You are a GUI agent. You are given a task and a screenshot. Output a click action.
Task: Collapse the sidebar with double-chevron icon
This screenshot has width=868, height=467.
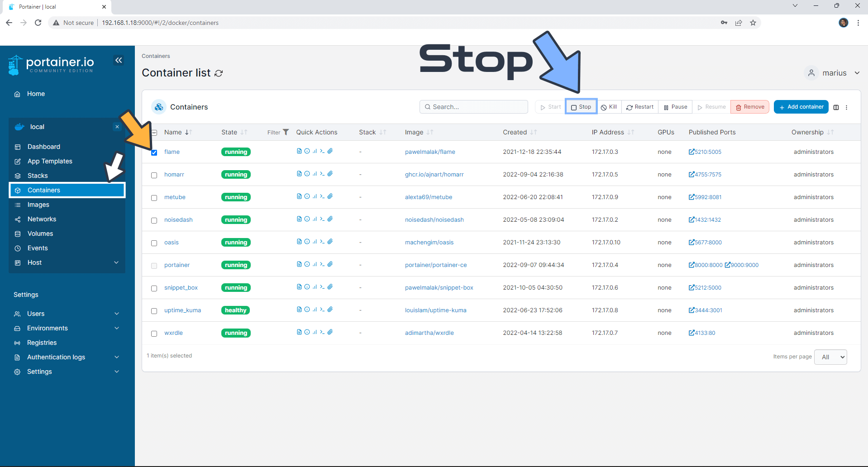[x=119, y=60]
